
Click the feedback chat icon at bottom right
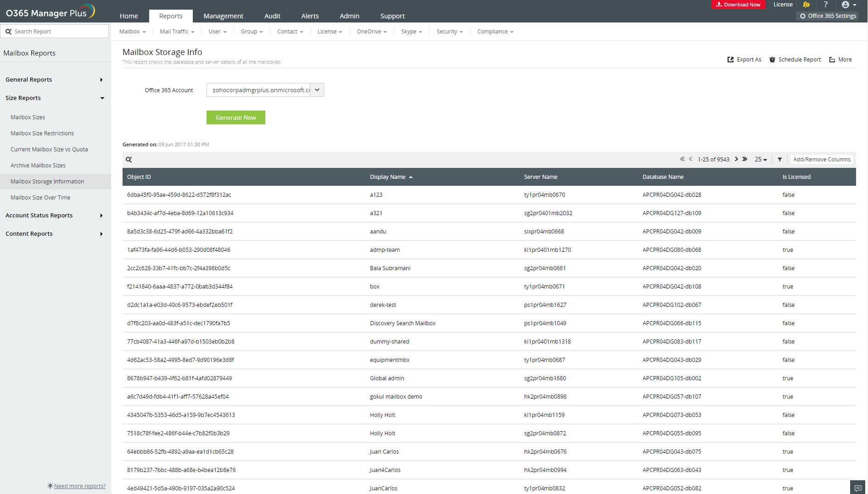(857, 487)
